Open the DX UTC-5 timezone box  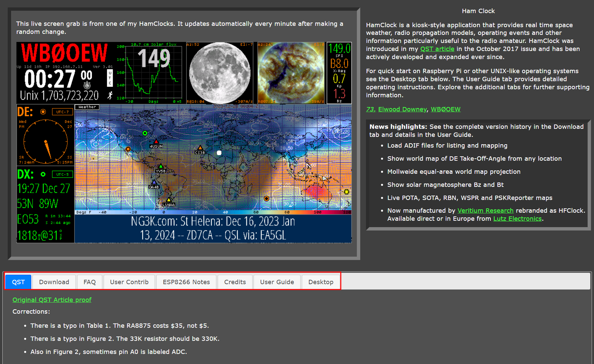[62, 174]
